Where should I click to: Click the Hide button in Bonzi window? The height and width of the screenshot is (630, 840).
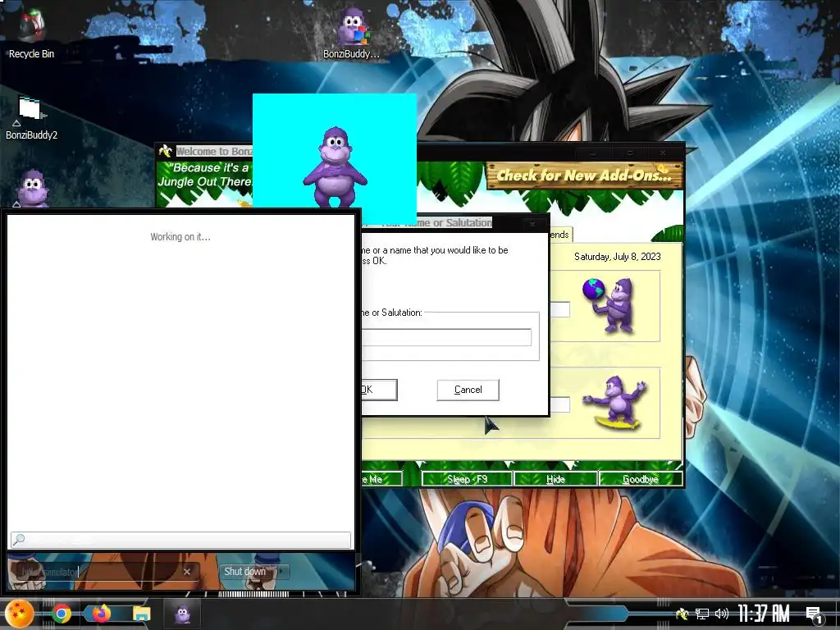(555, 479)
